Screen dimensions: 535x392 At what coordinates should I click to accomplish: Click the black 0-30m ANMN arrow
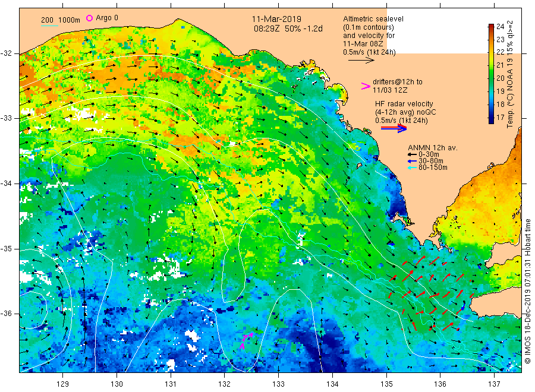click(413, 154)
